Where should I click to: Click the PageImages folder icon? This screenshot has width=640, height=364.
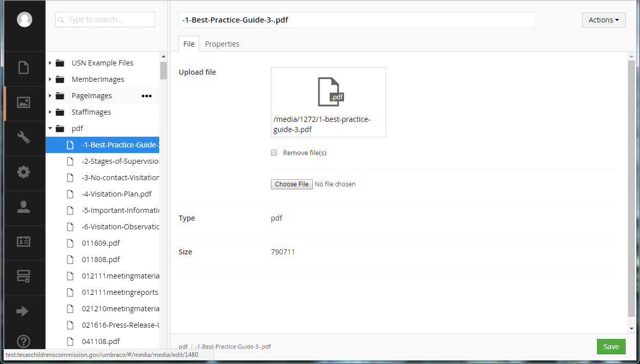click(60, 96)
